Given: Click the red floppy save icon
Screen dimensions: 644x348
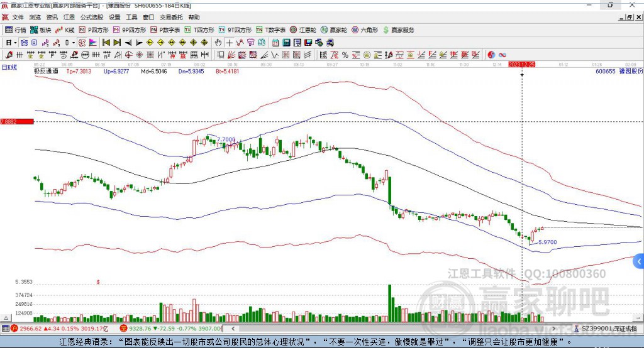Looking at the screenshot, I should click(308, 43).
